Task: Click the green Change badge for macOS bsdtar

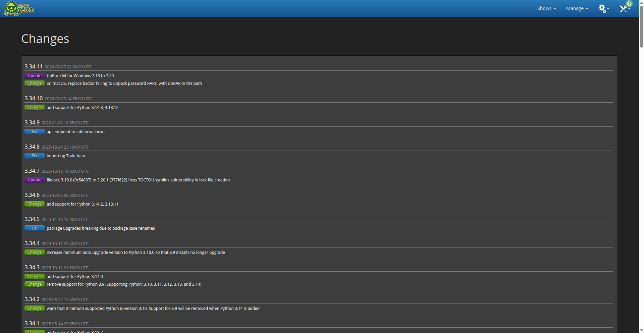Action: coord(35,84)
